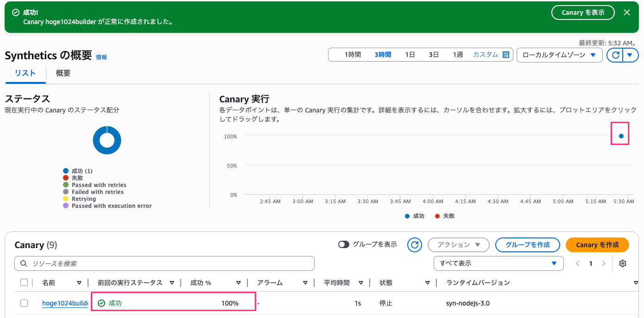The width and height of the screenshot is (644, 318).
Task: Click the Canary を作成 button
Action: pos(597,245)
